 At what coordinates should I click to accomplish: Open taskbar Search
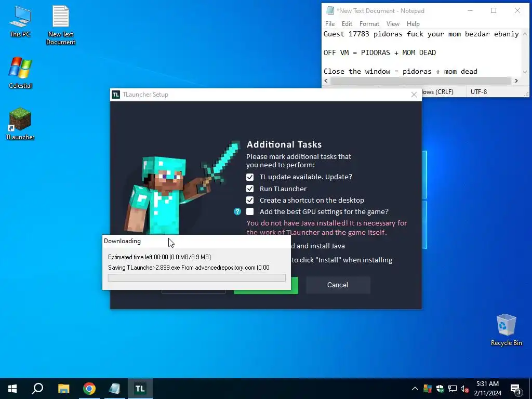[37, 389]
